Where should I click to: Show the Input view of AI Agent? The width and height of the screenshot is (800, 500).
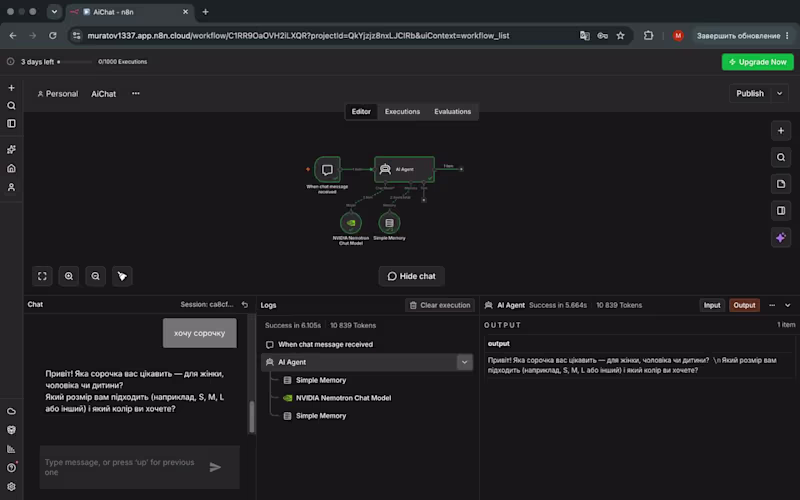tap(712, 305)
